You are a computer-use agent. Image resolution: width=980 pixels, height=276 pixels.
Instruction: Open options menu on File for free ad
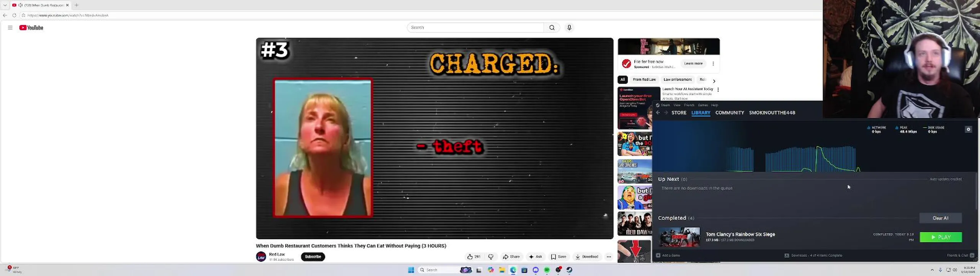(713, 64)
